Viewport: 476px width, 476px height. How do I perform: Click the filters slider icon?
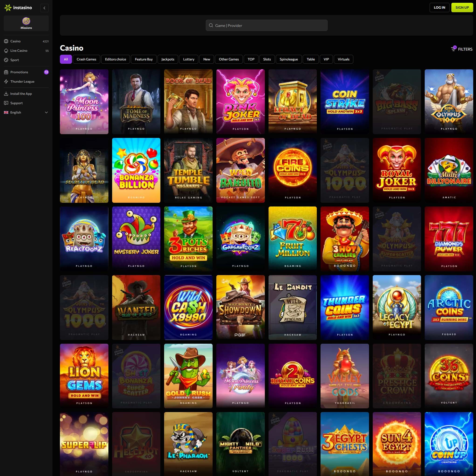tap(454, 48)
